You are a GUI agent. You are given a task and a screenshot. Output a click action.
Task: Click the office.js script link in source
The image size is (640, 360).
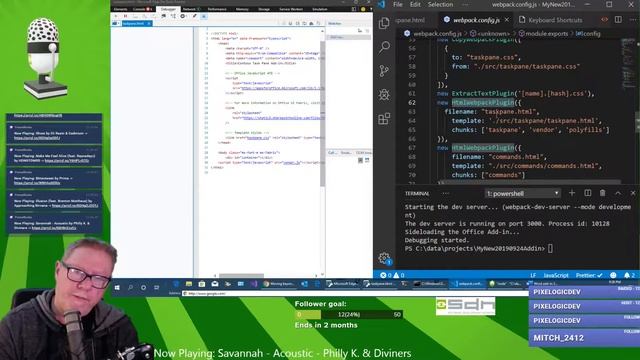click(x=282, y=88)
